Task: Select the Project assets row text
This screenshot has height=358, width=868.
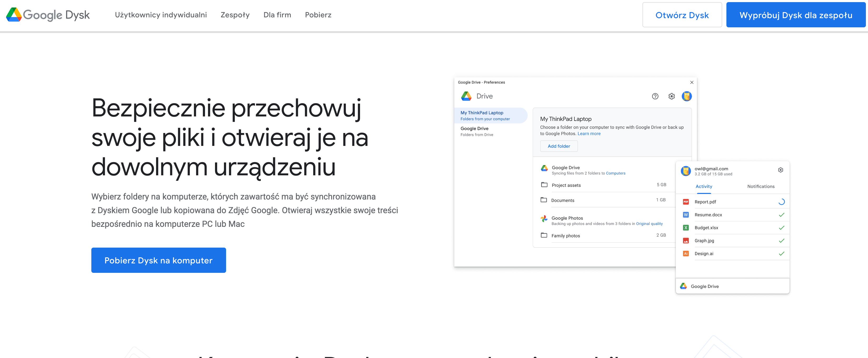Action: [566, 185]
